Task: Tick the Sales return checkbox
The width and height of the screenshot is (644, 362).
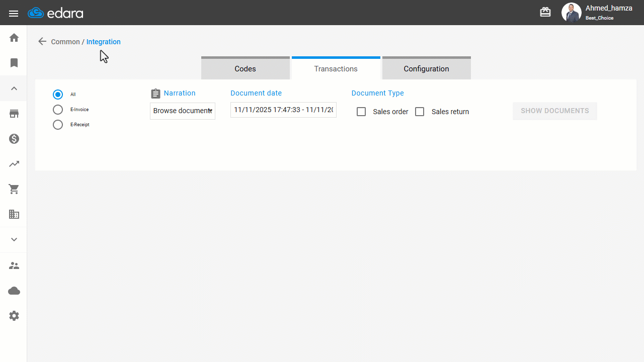Action: [420, 112]
